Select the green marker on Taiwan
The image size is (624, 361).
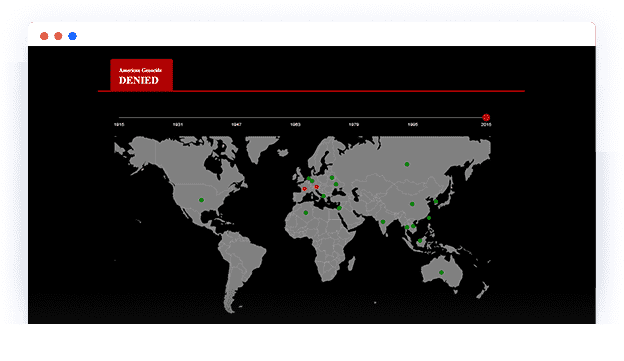click(x=429, y=218)
